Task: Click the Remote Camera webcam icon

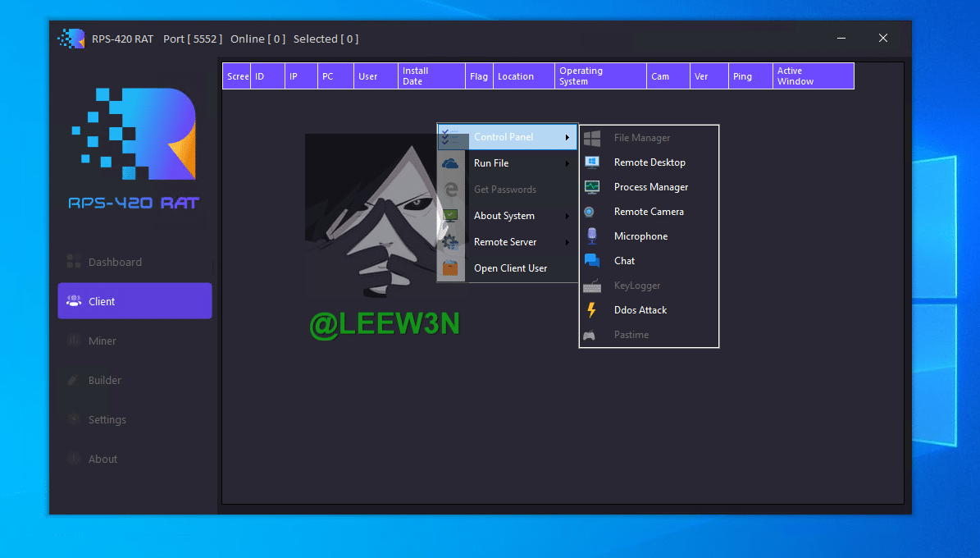Action: point(590,212)
